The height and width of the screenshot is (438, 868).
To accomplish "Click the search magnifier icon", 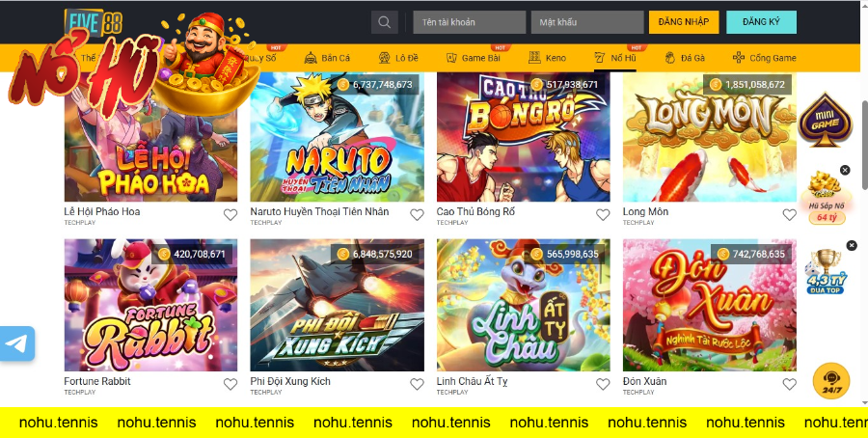I will pos(384,22).
